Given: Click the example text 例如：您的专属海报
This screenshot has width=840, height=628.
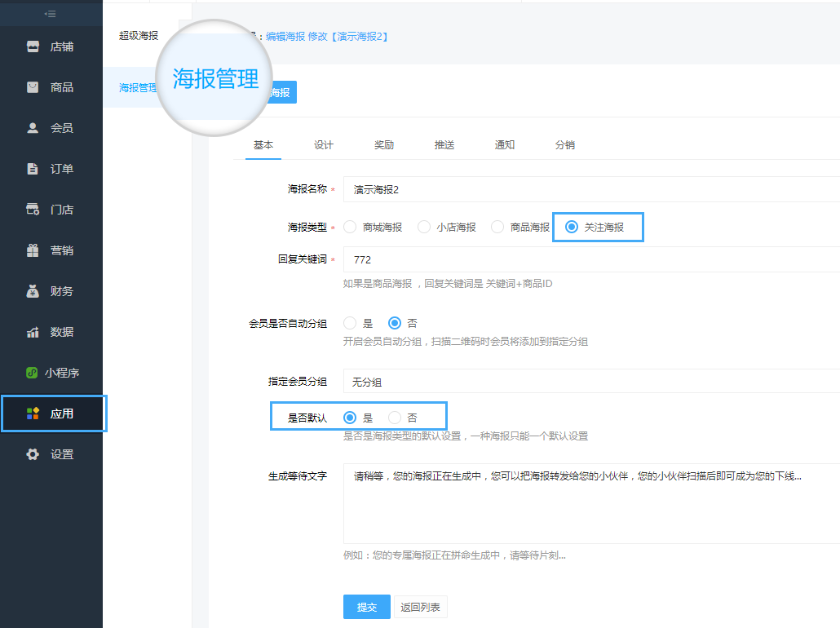Looking at the screenshot, I should click(392, 555).
